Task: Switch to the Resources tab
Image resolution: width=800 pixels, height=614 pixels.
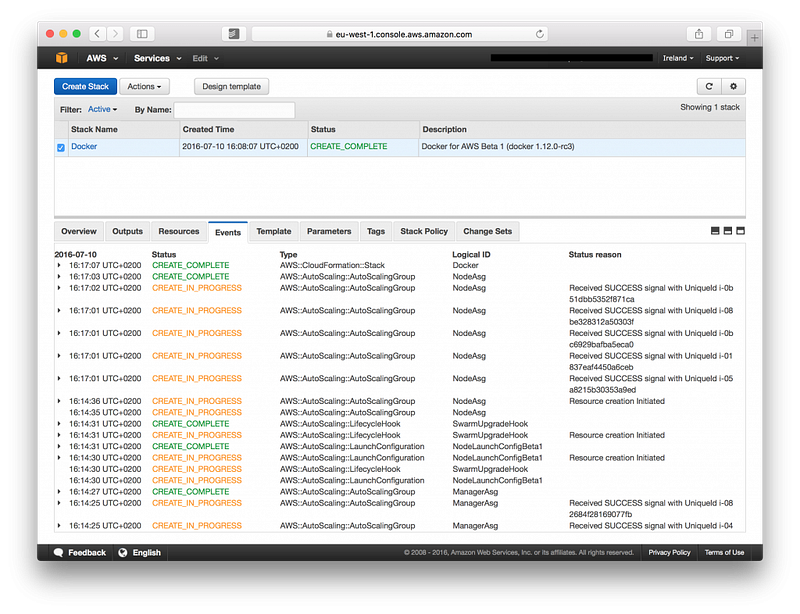Action: (179, 231)
